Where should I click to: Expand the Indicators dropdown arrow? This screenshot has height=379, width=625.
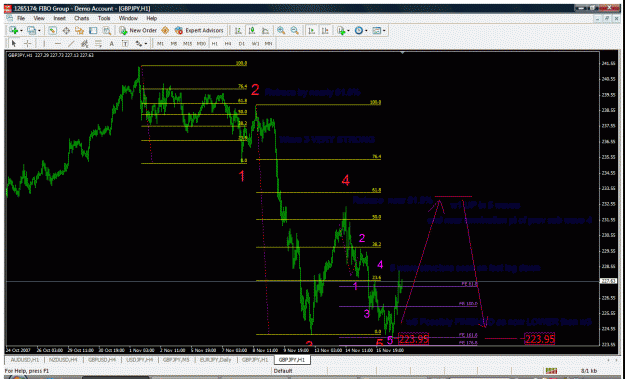(349, 31)
